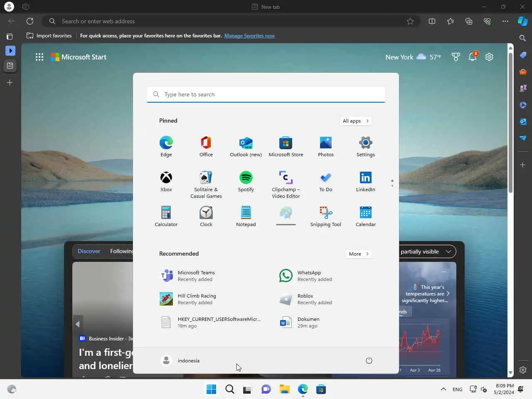Switch to the Following tab

point(121,251)
